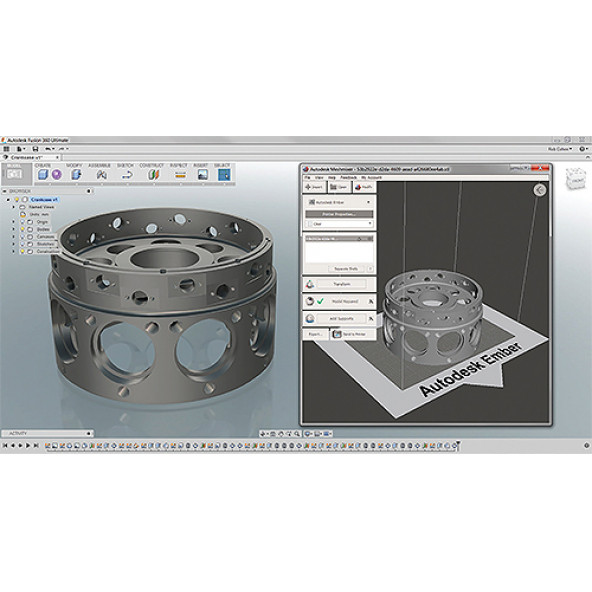Click the ViewCube in the corner
Screen dimensions: 592x592
pyautogui.click(x=575, y=179)
